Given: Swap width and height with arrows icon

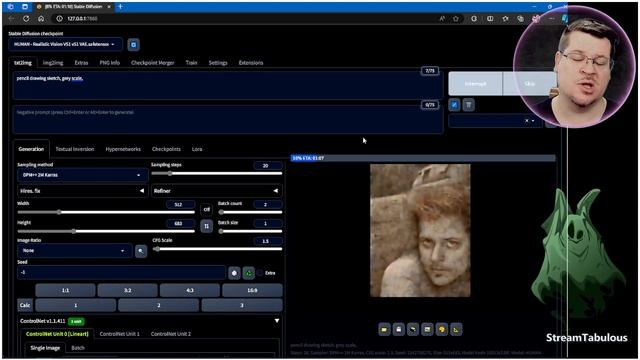Looking at the screenshot, I should point(207,226).
